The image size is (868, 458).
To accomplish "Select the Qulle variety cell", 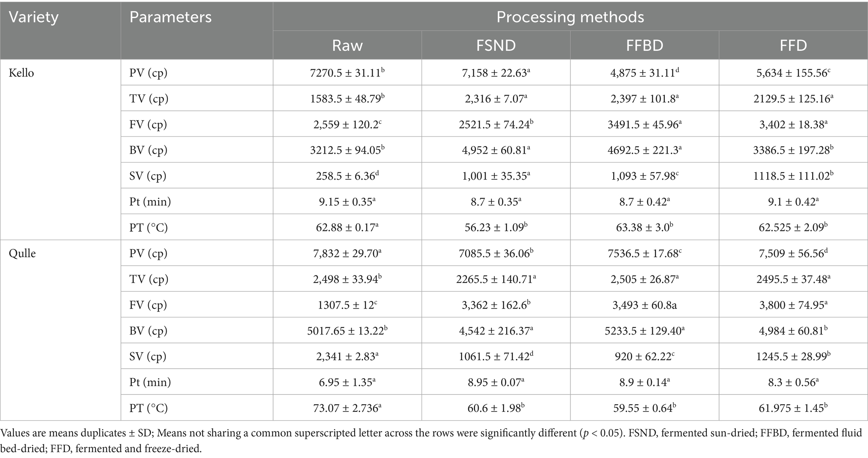I will [x=22, y=254].
